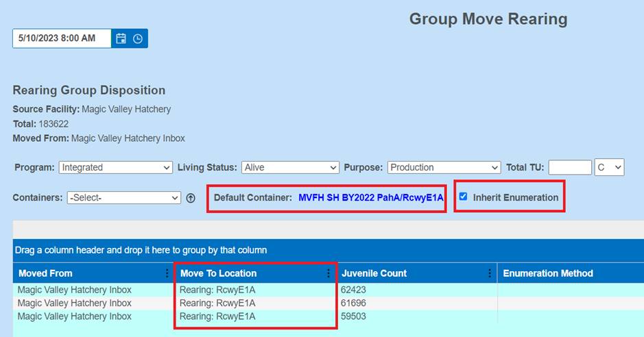Open Move To Location column menu icon
The width and height of the screenshot is (644, 337).
[x=329, y=273]
